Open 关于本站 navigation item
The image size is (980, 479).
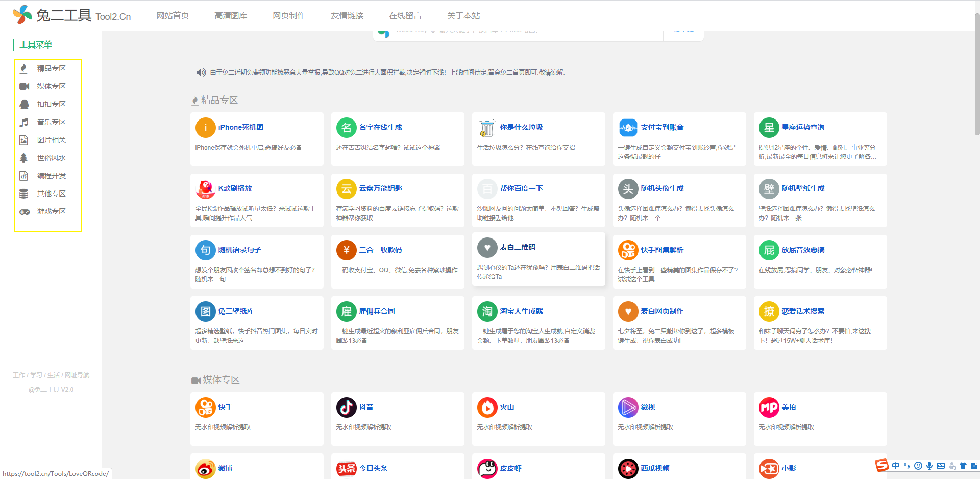[x=463, y=16]
